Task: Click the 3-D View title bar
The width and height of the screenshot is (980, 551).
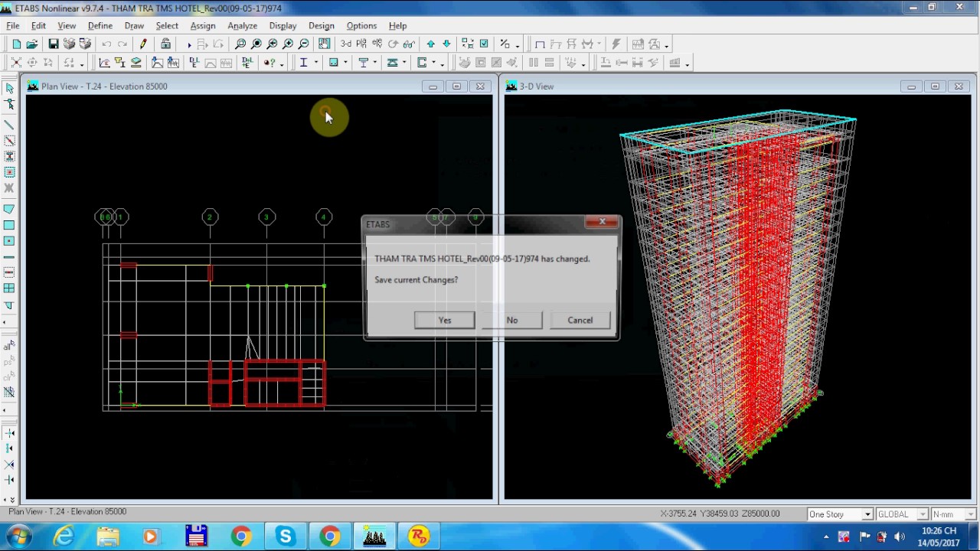Action: 738,86
